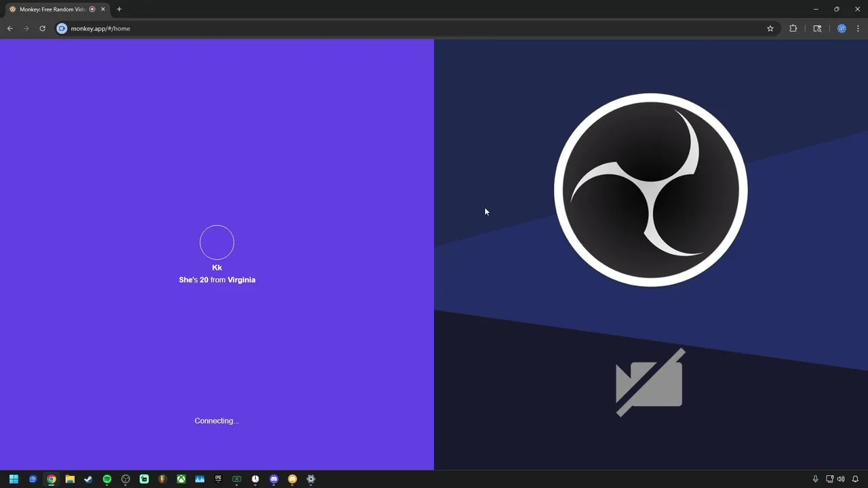Open a new browser tab
This screenshot has height=488, width=868.
click(119, 9)
